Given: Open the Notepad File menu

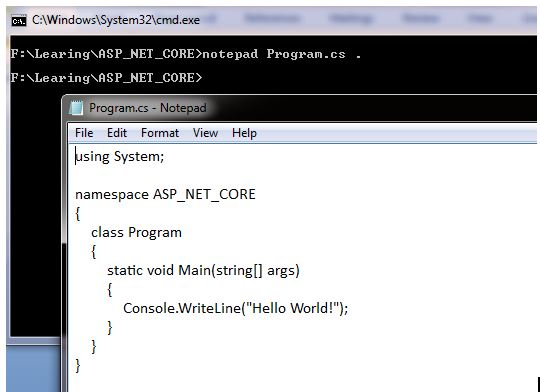Looking at the screenshot, I should pos(84,133).
